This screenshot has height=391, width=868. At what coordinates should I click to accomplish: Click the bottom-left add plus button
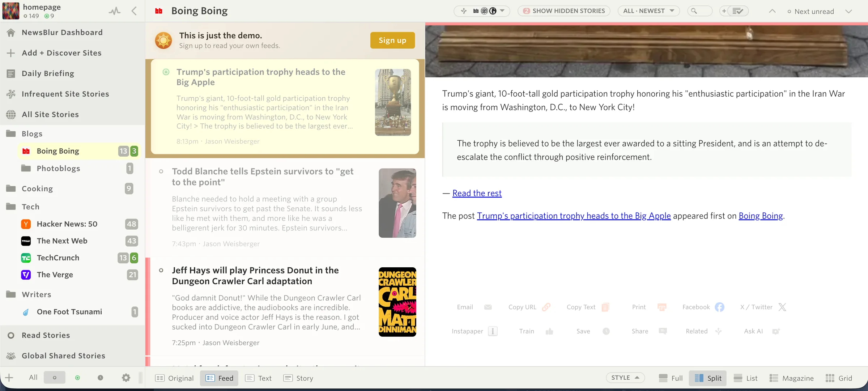pyautogui.click(x=9, y=378)
